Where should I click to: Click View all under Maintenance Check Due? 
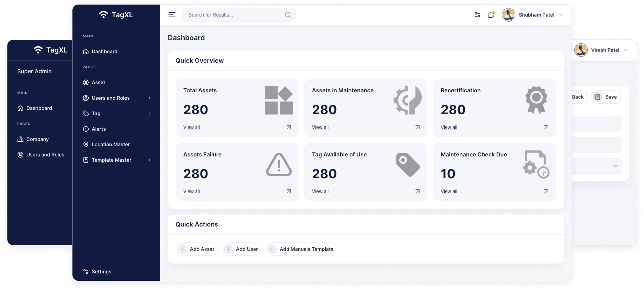click(449, 191)
